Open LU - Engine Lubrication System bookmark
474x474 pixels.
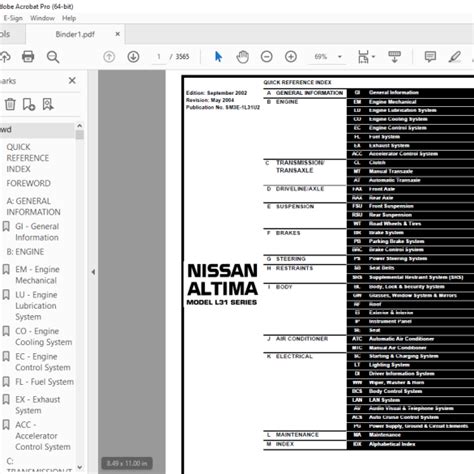[36, 306]
